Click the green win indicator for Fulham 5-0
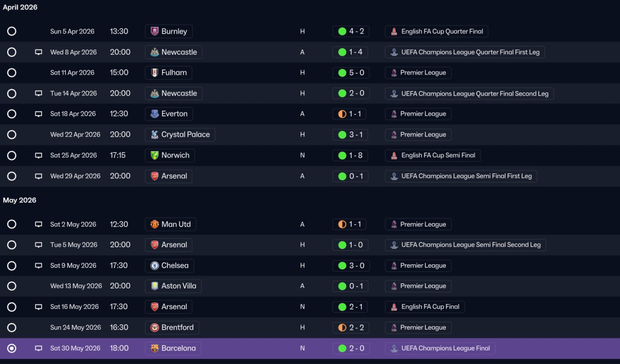The height and width of the screenshot is (364, 620). pos(342,73)
